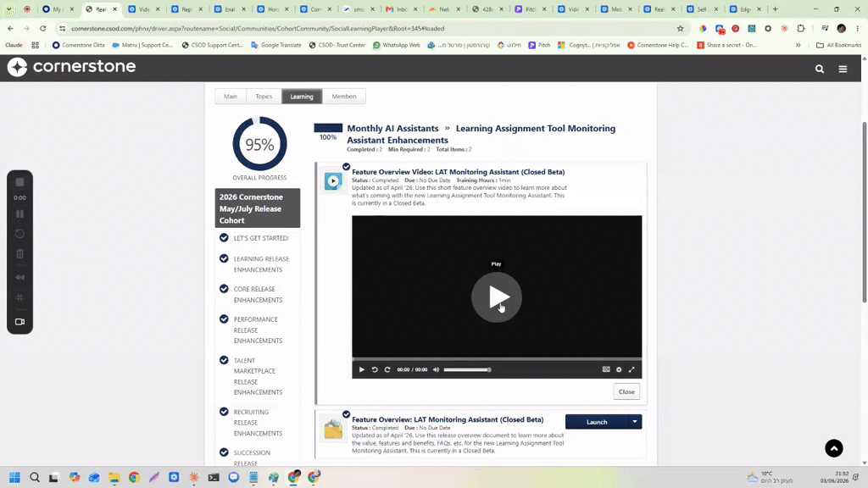Open video player settings gear
Screen dimensions: 868x488
pyautogui.click(x=619, y=369)
